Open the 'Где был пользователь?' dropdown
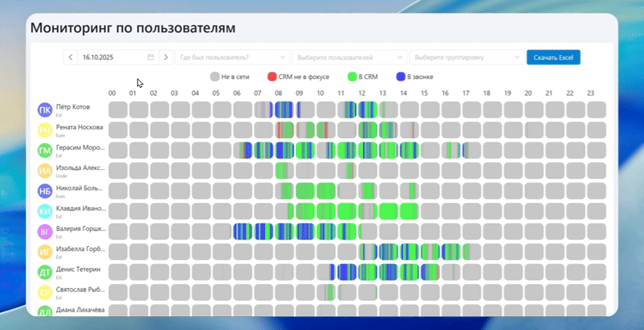 click(232, 57)
